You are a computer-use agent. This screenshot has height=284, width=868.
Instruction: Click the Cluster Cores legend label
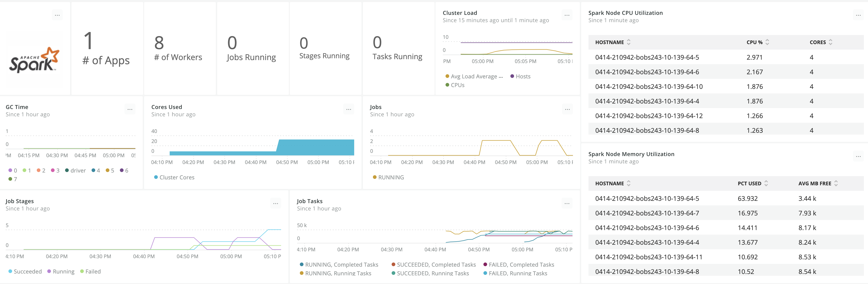177,178
